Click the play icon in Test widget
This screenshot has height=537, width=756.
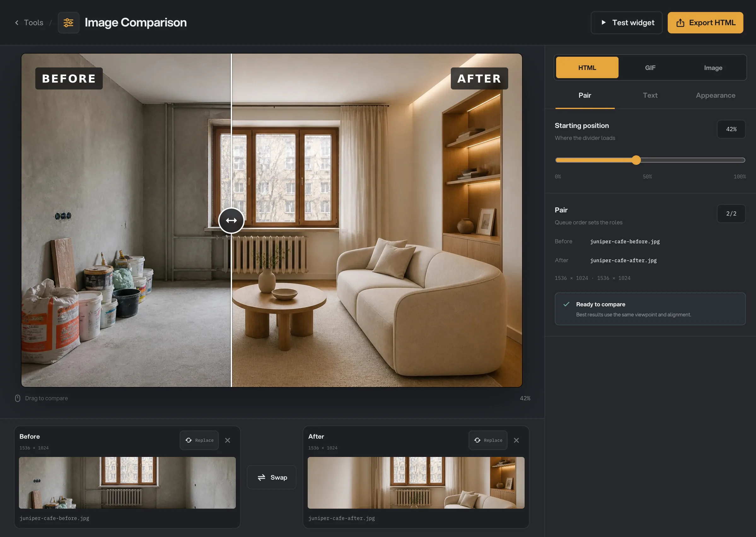(x=603, y=22)
